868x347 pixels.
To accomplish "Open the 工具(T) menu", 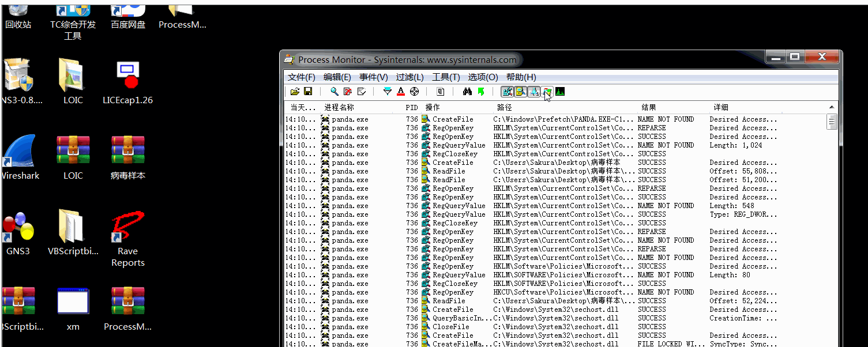I will coord(446,77).
